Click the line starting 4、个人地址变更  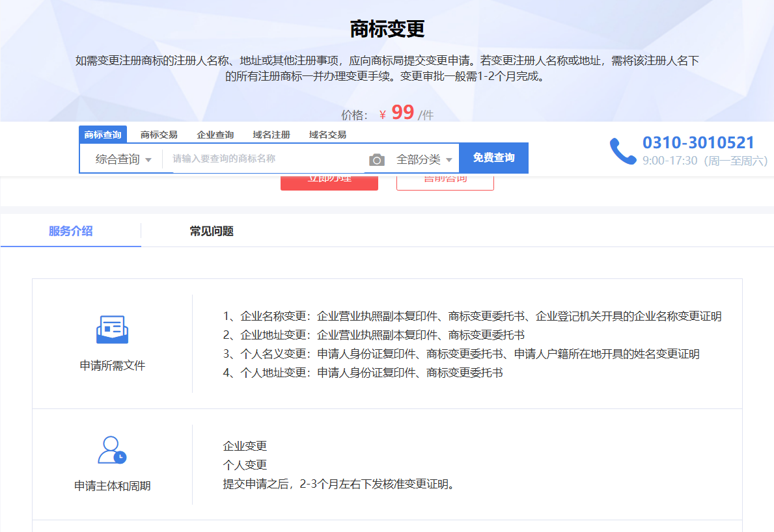coord(363,372)
